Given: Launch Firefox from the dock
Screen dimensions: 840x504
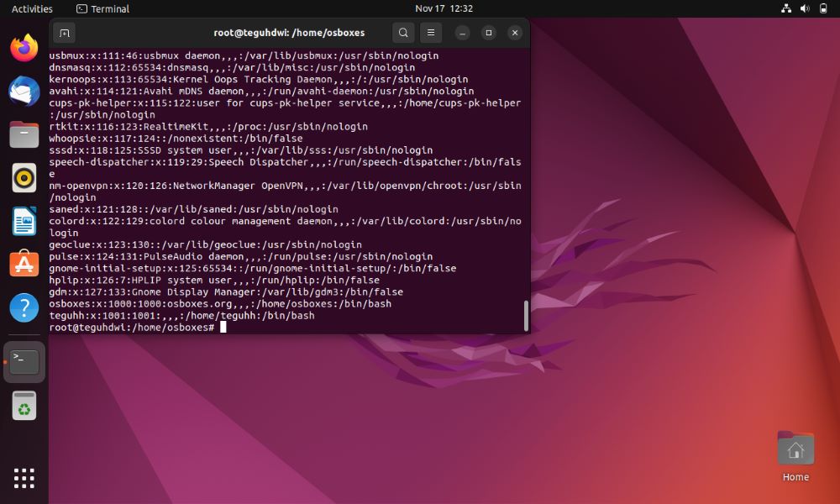Looking at the screenshot, I should click(24, 48).
